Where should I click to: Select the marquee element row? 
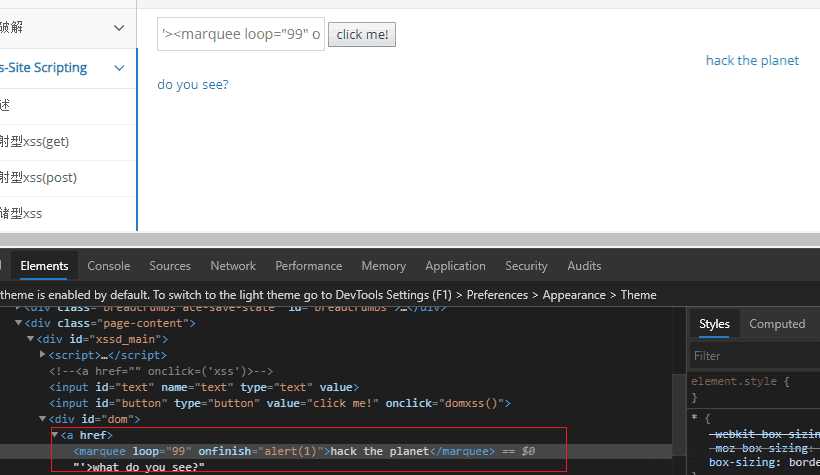[336, 451]
